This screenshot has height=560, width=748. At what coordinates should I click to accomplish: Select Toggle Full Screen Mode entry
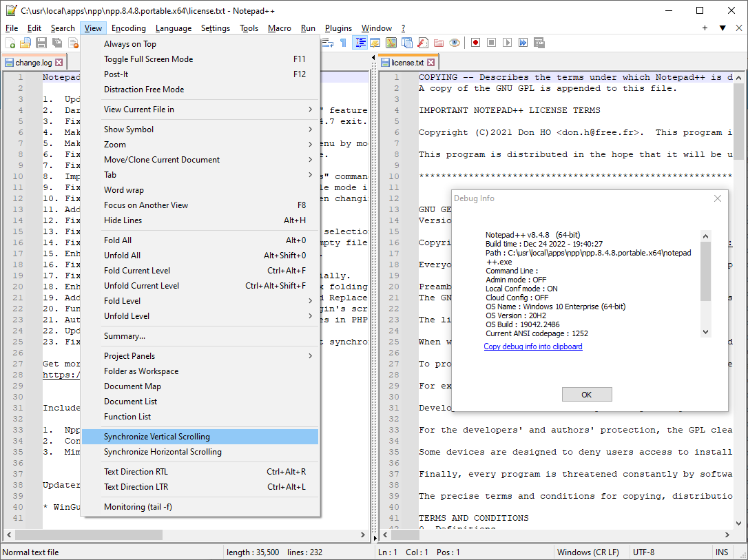click(200, 59)
